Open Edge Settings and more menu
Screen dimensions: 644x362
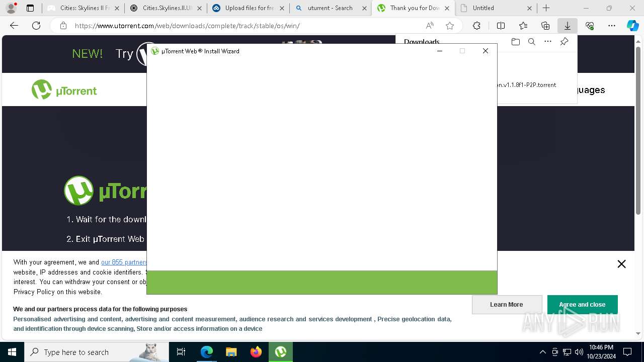point(612,26)
